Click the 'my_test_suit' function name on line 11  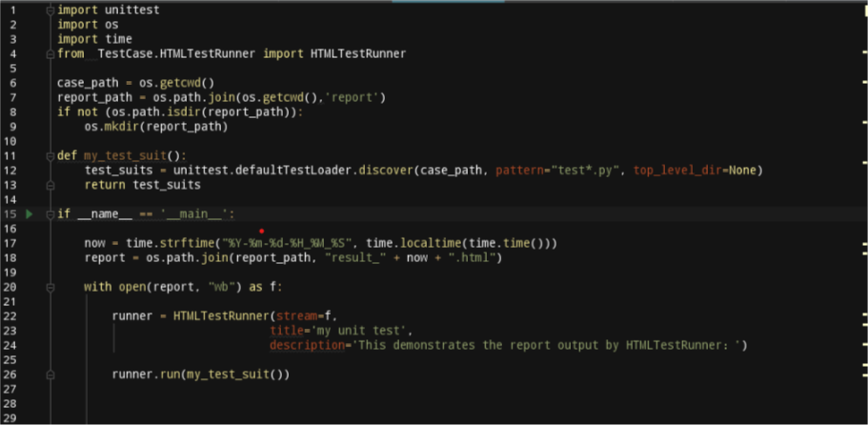[x=125, y=155]
